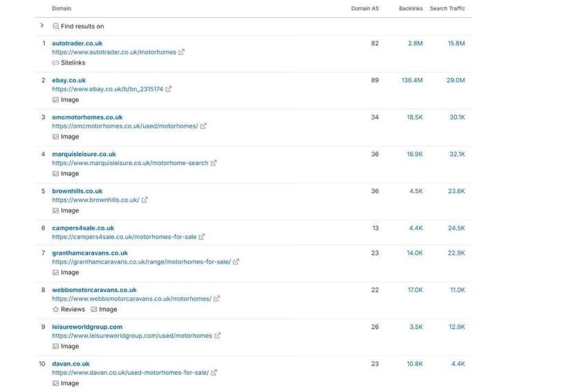
Task: Click the Image SERP feature icon under davan.co.uk
Action: 55,383
